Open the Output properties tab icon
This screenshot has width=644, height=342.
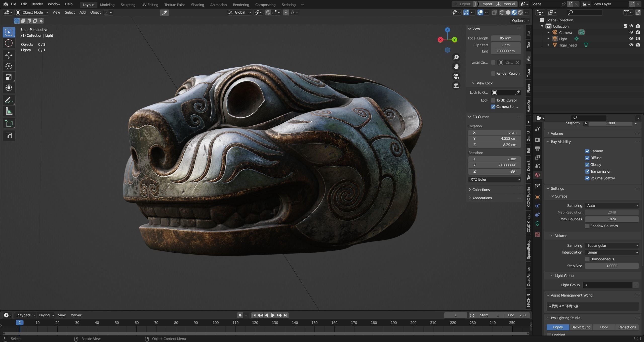[537, 149]
